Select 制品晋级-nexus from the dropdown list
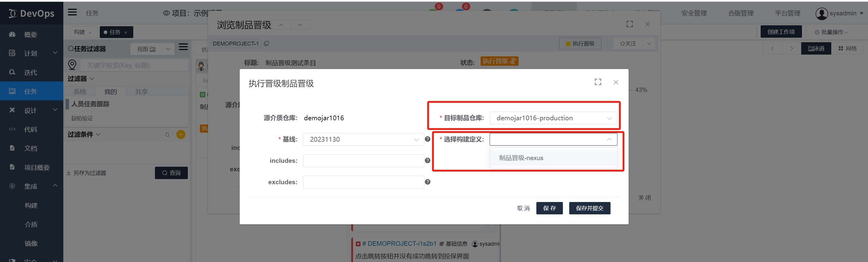Viewport: 868px width, 262px height. coord(521,158)
